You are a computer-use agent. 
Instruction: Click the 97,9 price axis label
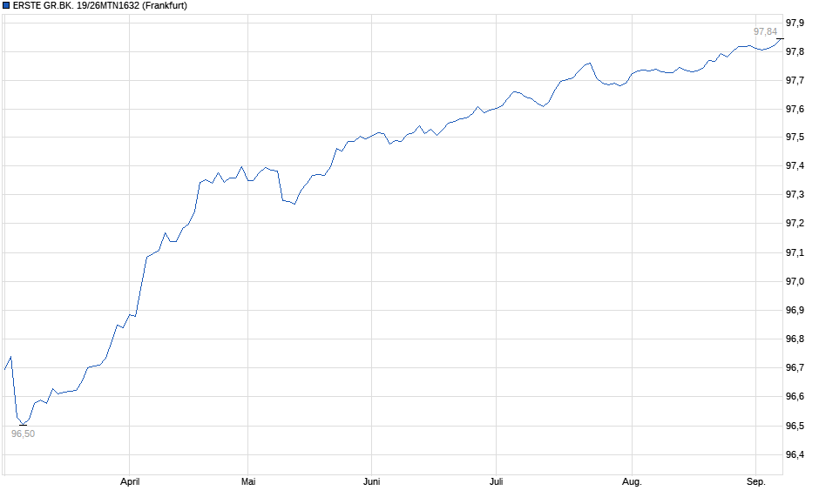coord(795,23)
